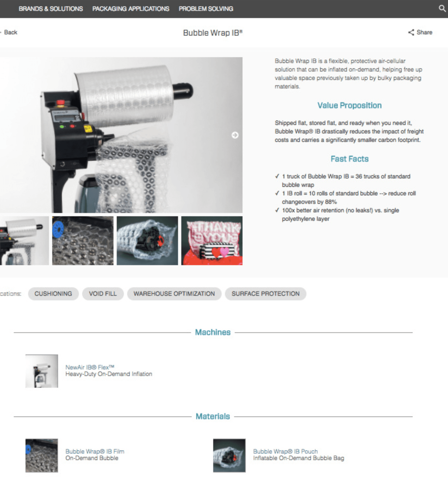Click the main product gallery image
Image resolution: width=448 pixels, height=477 pixels.
click(x=121, y=135)
